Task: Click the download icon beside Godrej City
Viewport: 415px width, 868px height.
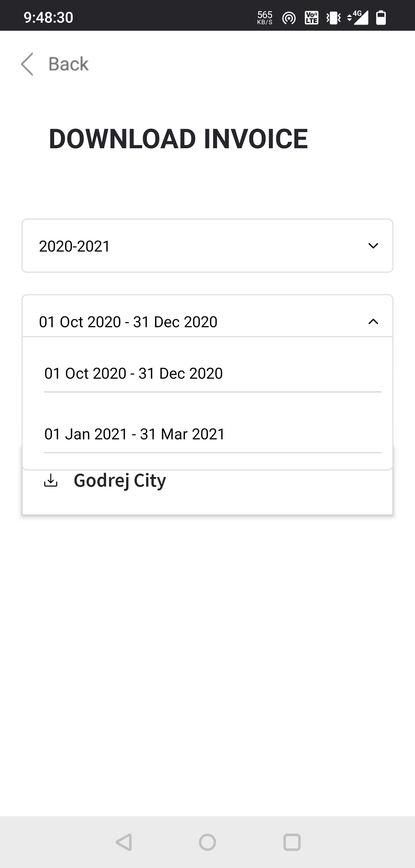Action: tap(51, 480)
